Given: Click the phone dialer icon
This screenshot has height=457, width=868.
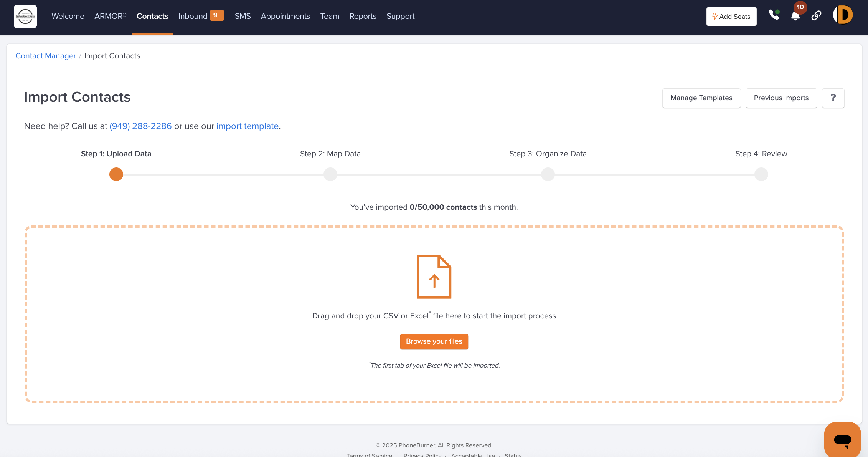Looking at the screenshot, I should pos(774,15).
